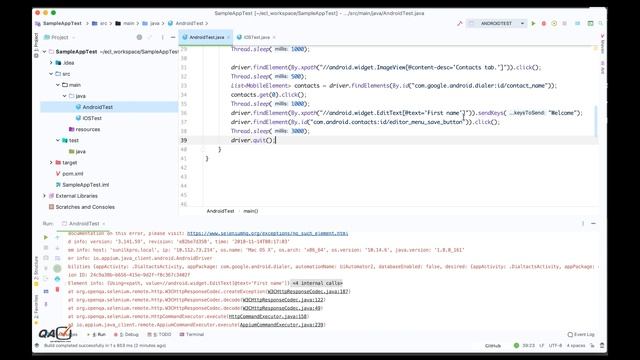Open the TODO tool window tab
The image size is (640, 360).
pyautogui.click(x=160, y=334)
